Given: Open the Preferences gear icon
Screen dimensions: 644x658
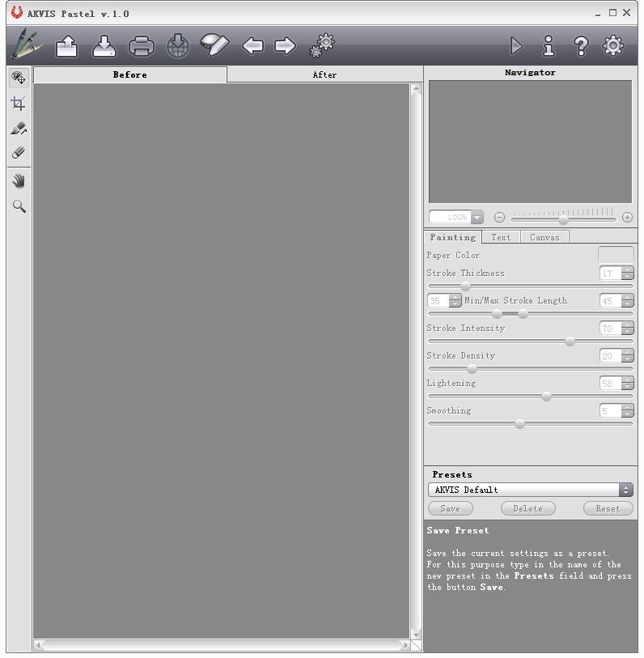Looking at the screenshot, I should (x=613, y=46).
